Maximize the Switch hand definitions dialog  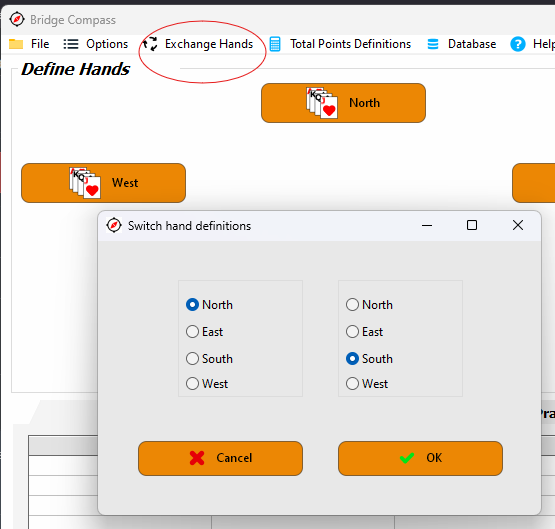[471, 225]
